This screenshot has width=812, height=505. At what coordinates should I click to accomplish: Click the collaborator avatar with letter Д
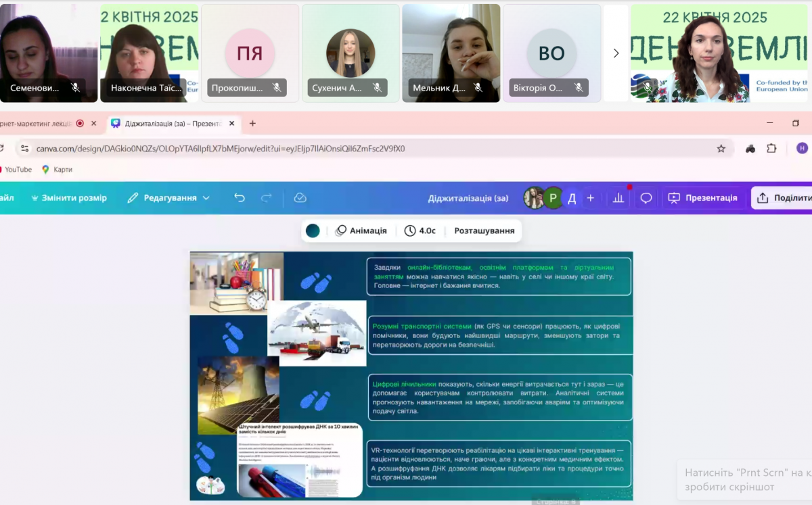pyautogui.click(x=572, y=198)
